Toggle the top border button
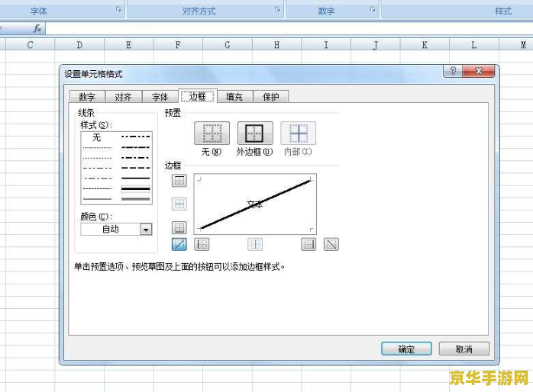 (179, 181)
